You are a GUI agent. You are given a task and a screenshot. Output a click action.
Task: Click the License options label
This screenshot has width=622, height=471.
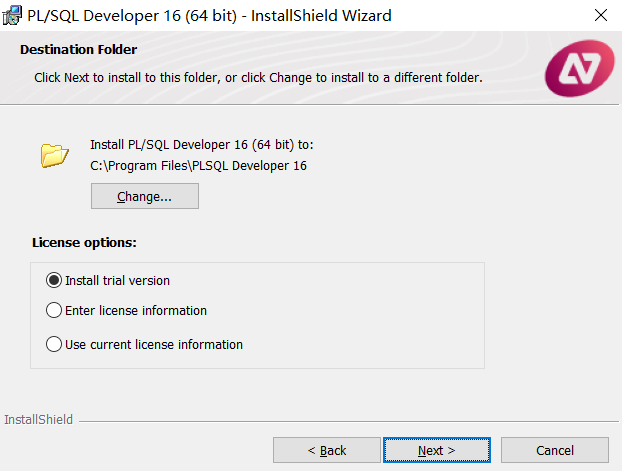point(84,242)
